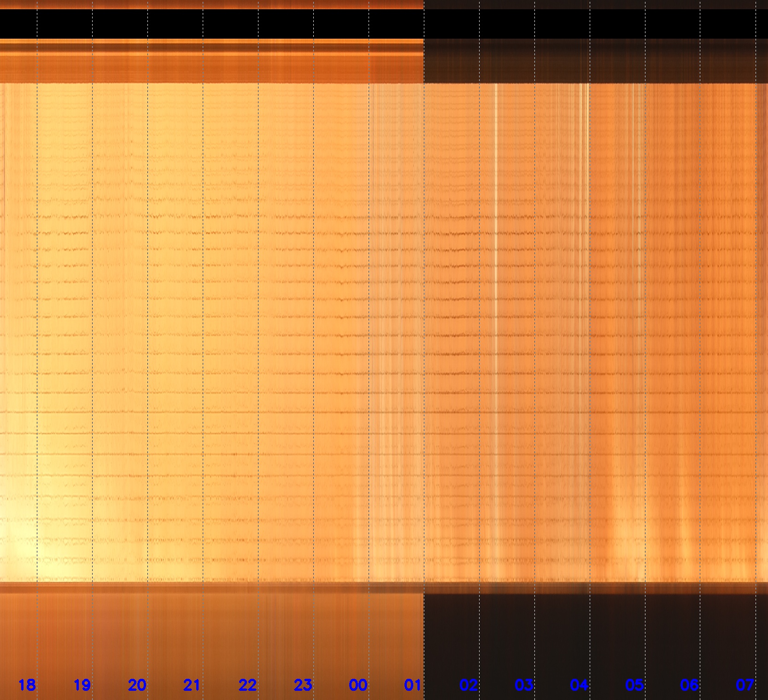Viewport: 768px width, 700px height.
Task: Click the blue 20 time label
Action: click(x=137, y=685)
